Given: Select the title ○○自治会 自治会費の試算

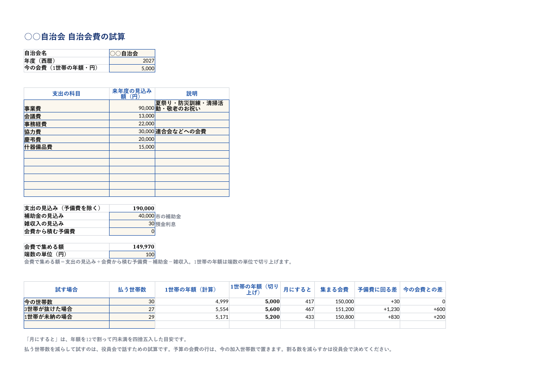Looking at the screenshot, I should point(75,37).
